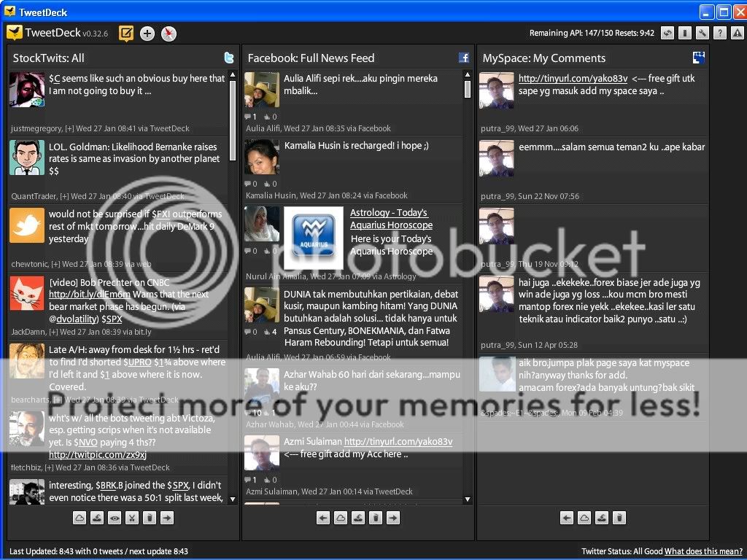The height and width of the screenshot is (560, 747).
Task: Open twitpic link in fletchbiz tweet
Action: (x=98, y=455)
